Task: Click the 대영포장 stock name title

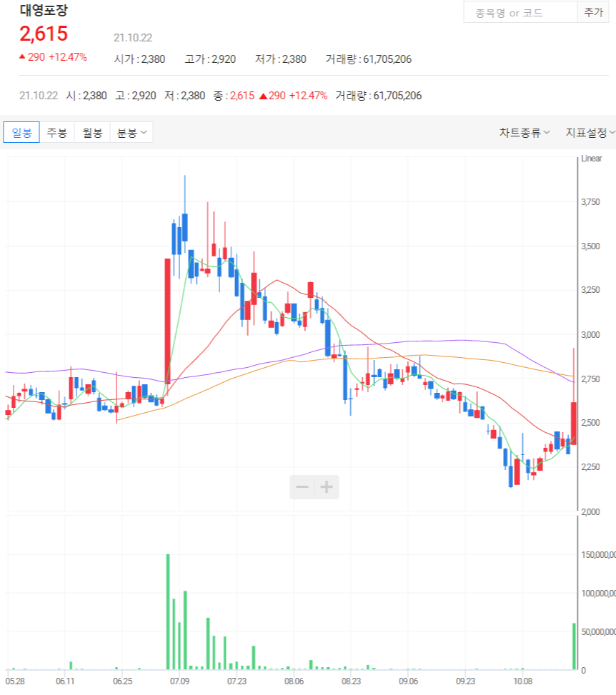Action: pyautogui.click(x=44, y=10)
